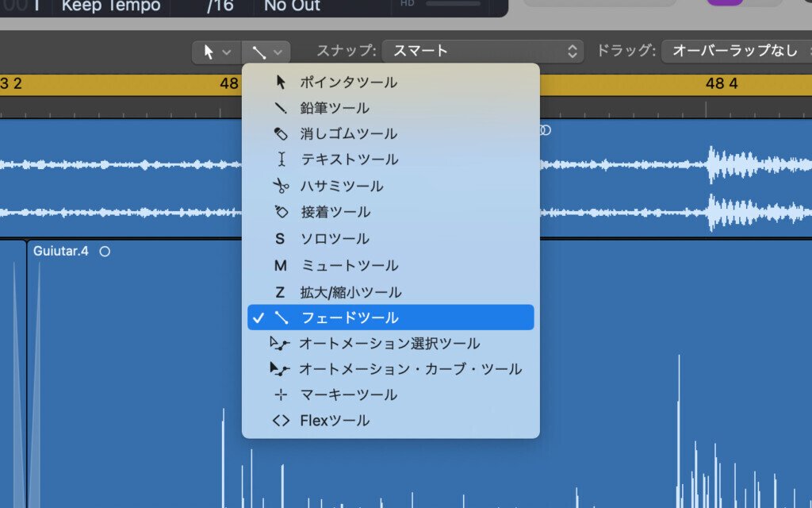Click the /16 division value
Image resolution: width=812 pixels, height=508 pixels.
point(220,6)
